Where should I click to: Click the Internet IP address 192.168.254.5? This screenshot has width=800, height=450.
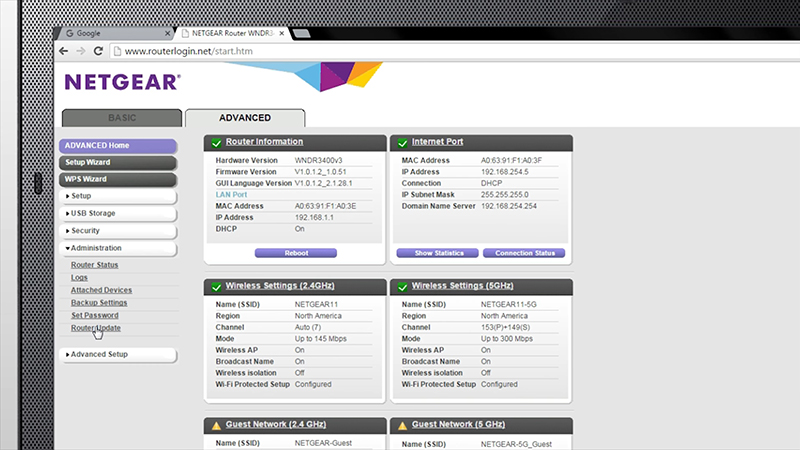coord(505,172)
